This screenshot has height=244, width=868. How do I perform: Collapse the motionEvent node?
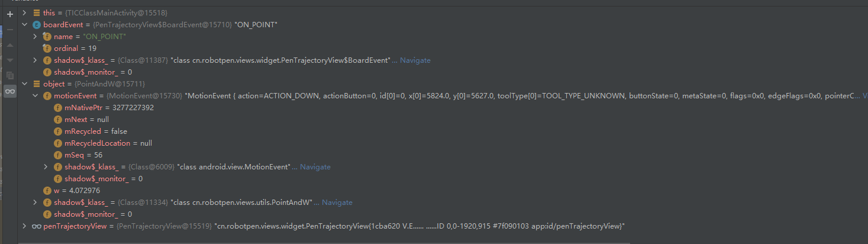click(35, 96)
